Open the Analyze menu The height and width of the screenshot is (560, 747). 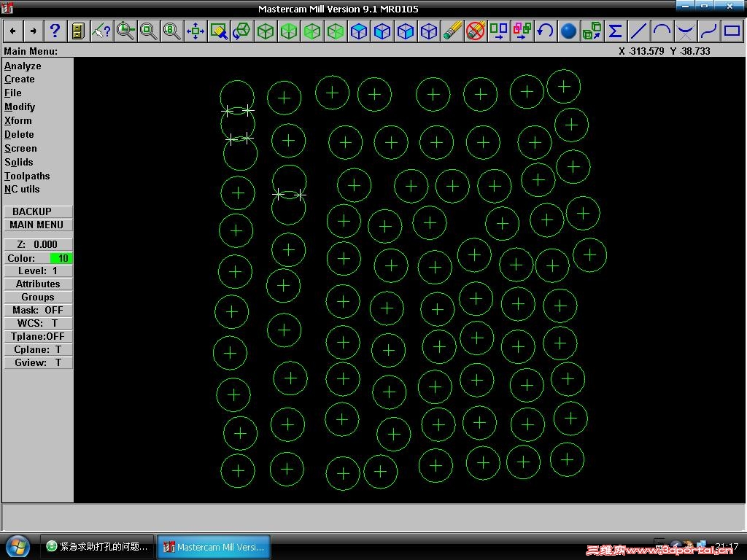tap(23, 66)
